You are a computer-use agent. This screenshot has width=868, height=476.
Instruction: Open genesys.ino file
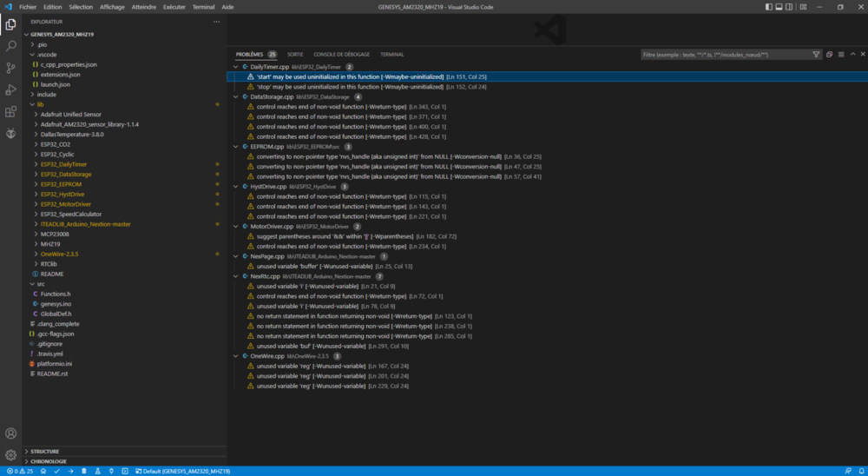point(56,304)
